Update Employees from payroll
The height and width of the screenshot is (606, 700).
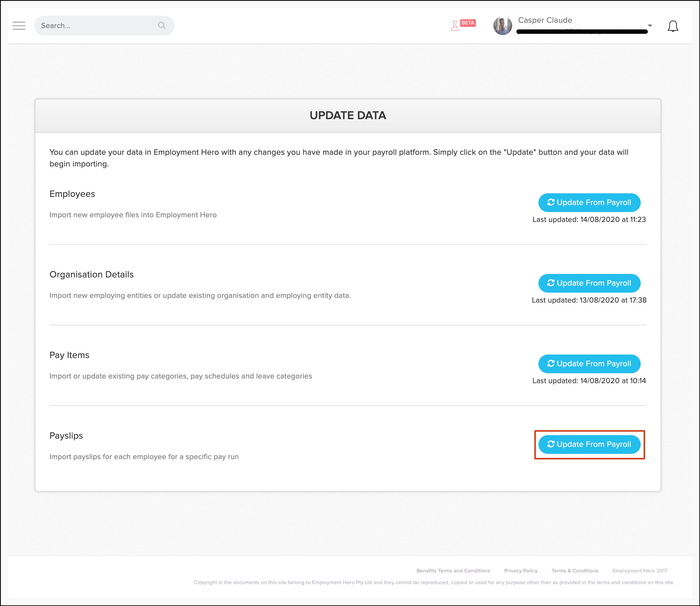(589, 203)
